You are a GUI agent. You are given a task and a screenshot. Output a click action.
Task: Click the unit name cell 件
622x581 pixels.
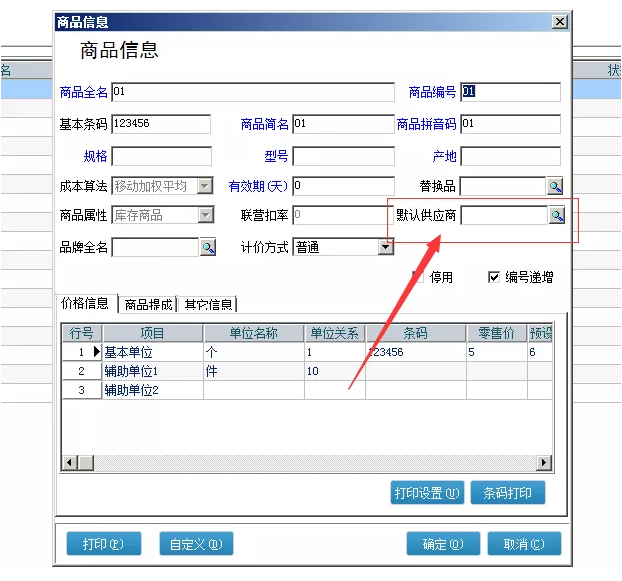254,371
